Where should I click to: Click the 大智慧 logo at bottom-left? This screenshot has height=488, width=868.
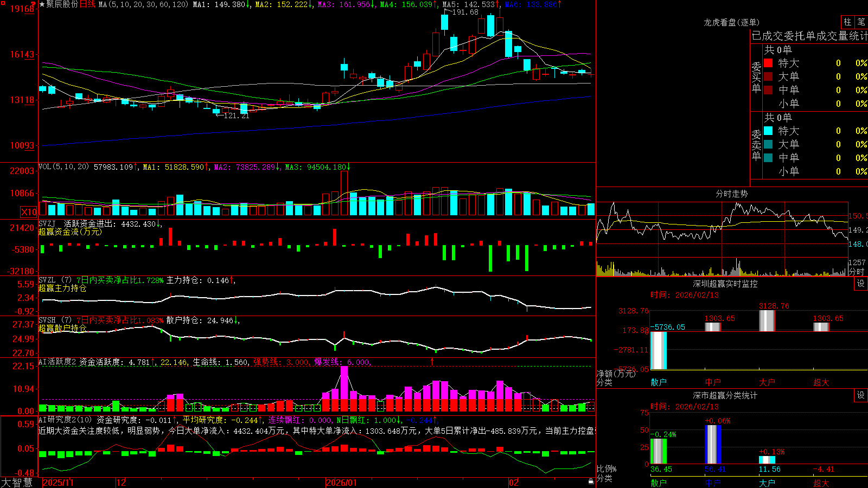pyautogui.click(x=17, y=482)
